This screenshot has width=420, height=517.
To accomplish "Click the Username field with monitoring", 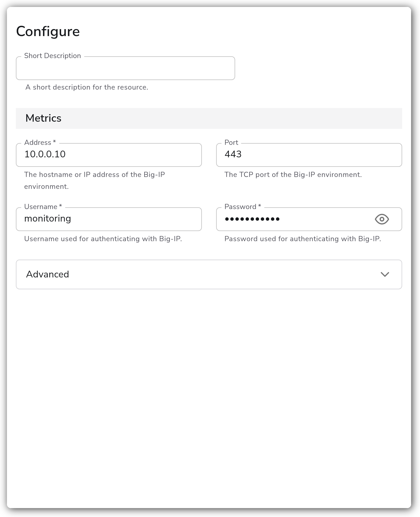I will tap(109, 219).
